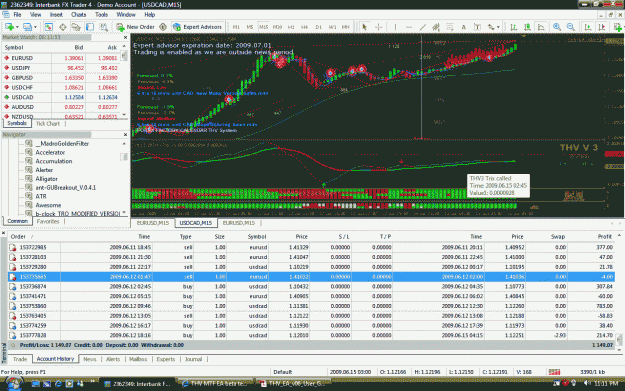Expand the New Chart dropdown arrow

point(17,27)
